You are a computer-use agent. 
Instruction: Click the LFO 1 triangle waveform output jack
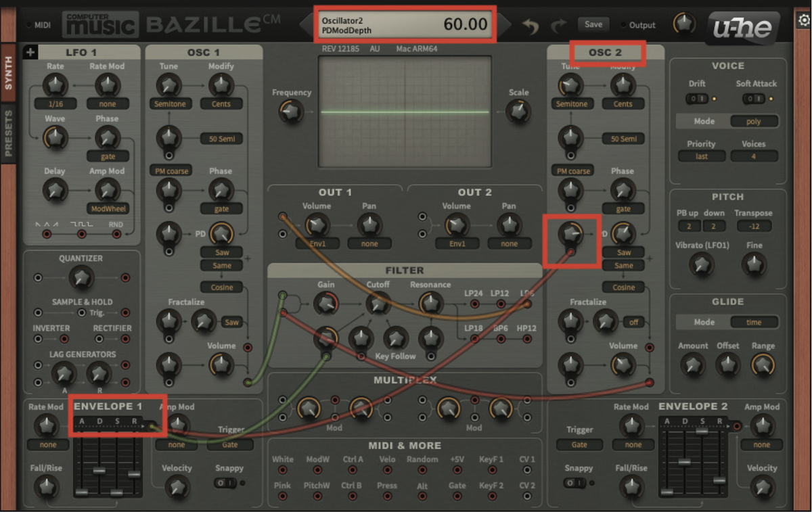click(47, 234)
